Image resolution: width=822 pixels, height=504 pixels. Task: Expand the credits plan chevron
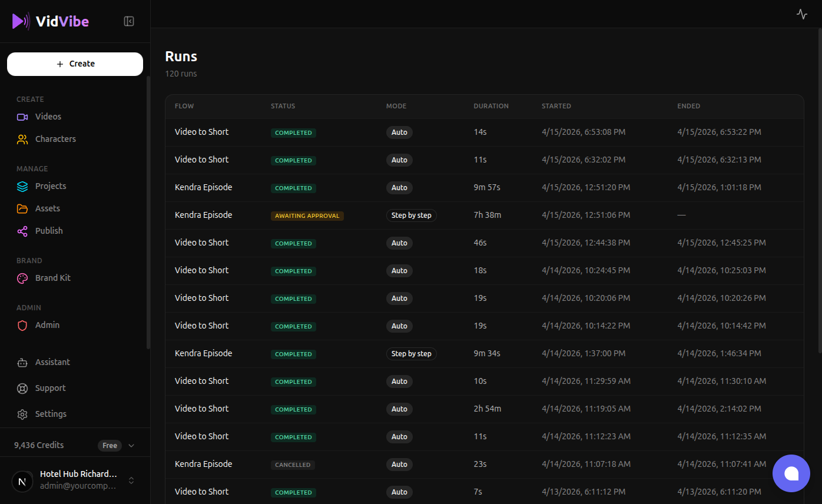tap(131, 446)
